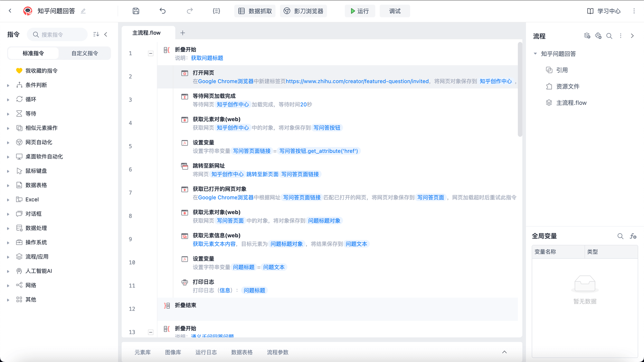This screenshot has height=362, width=644.
Task: Collapse the right 流程 panel with the arrow
Action: [632, 36]
